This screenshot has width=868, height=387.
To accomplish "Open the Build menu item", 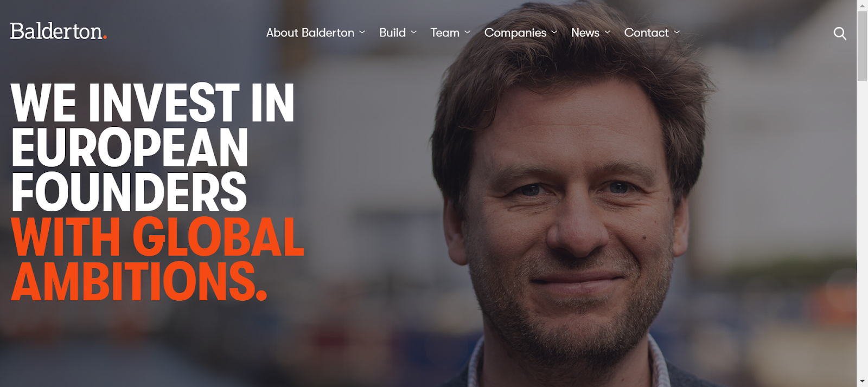I will 392,33.
